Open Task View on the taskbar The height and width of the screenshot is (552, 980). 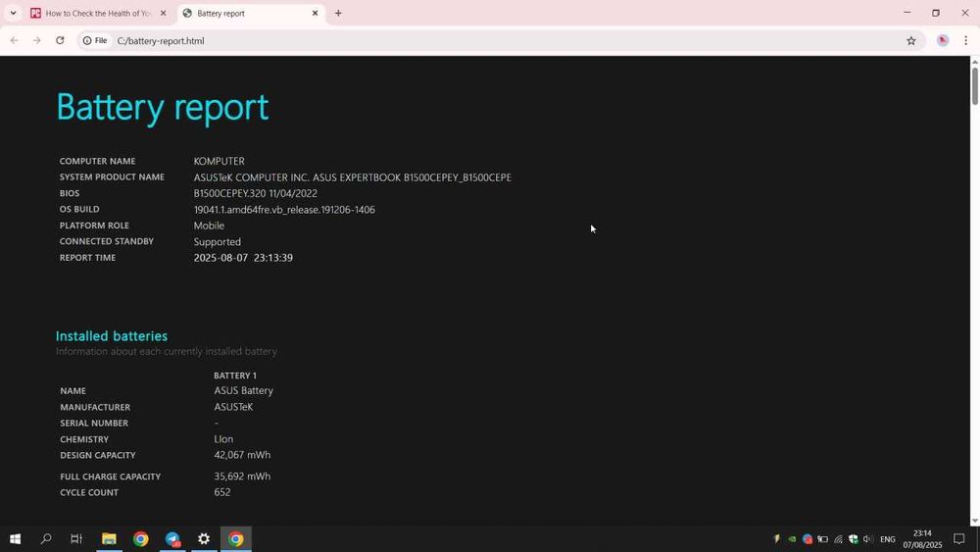tap(76, 539)
